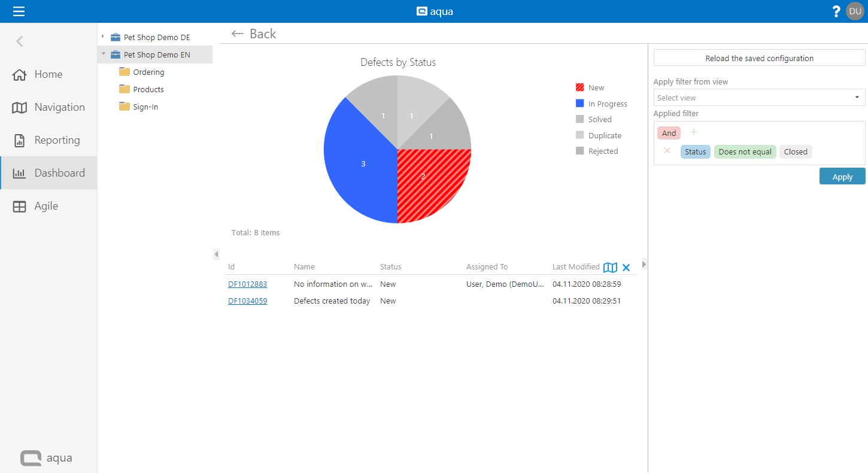Image resolution: width=868 pixels, height=473 pixels.
Task: Open the Select view dropdown
Action: 759,98
